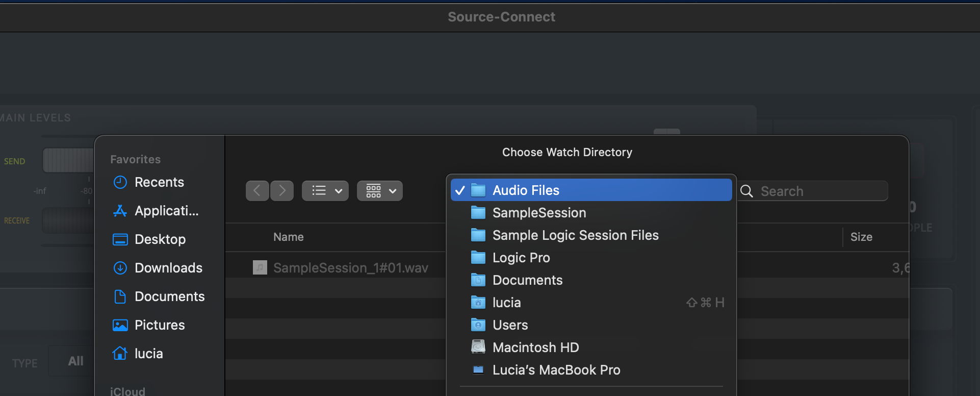Choose SampleSession in the path menu
This screenshot has width=980, height=396.
pyautogui.click(x=539, y=213)
